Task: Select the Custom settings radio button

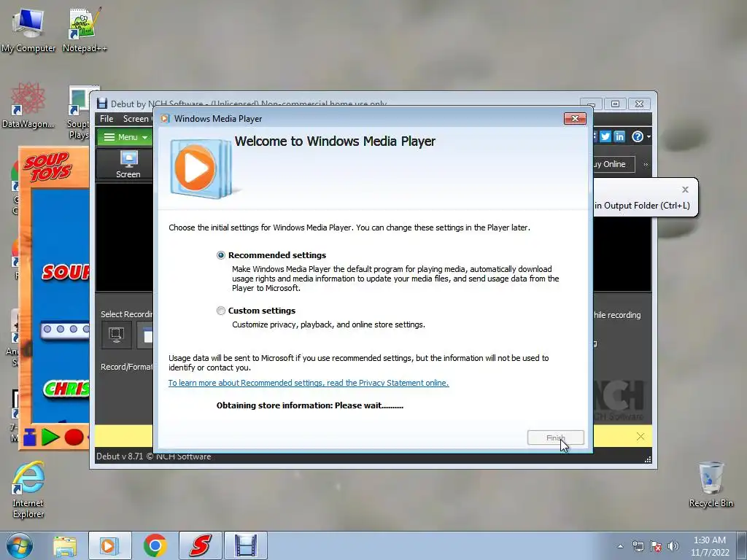Action: click(220, 311)
